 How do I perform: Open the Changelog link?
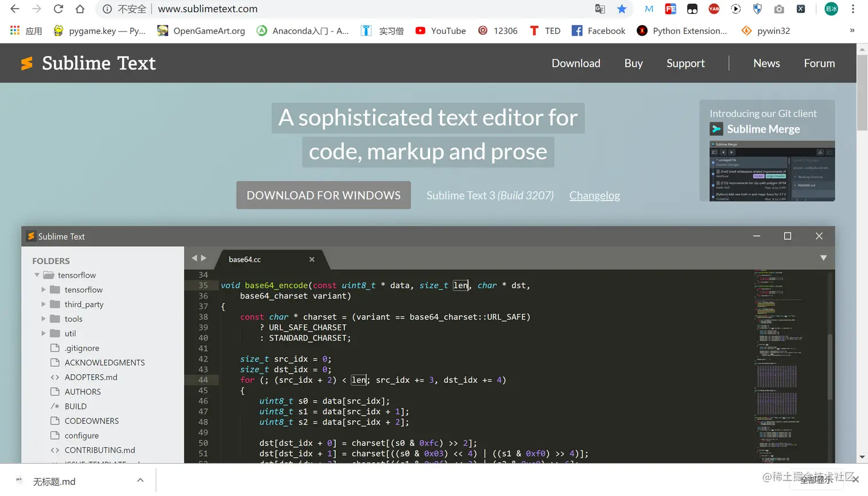[x=594, y=196]
